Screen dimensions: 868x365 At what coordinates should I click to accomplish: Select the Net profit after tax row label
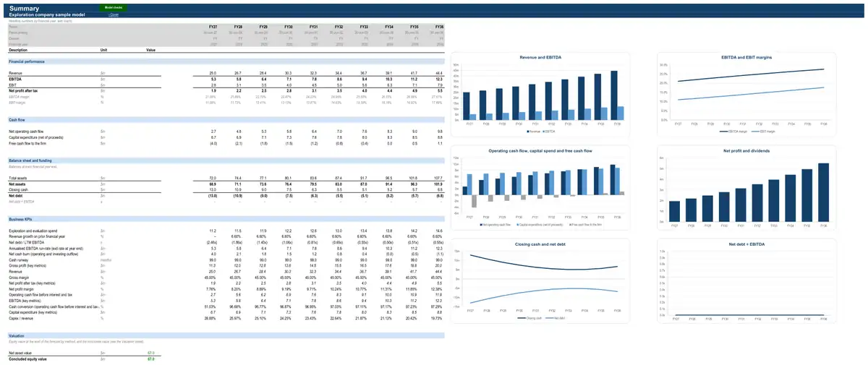[22, 90]
